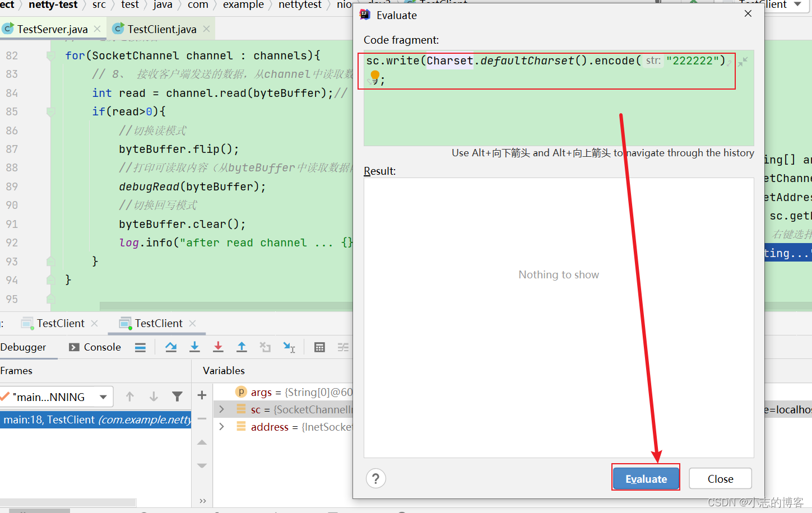This screenshot has height=513, width=812.
Task: Close the second TestClient debug session
Action: (193, 323)
